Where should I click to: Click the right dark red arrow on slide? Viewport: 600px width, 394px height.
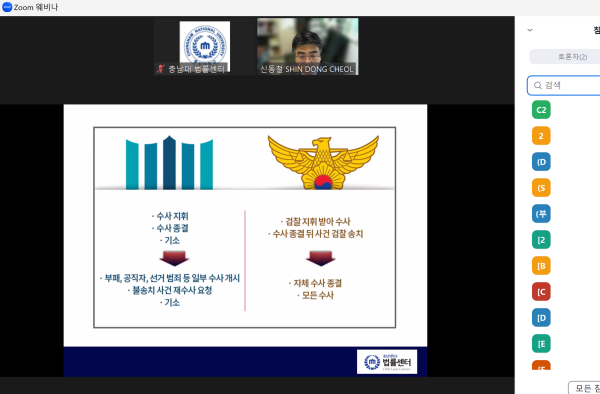(x=321, y=258)
